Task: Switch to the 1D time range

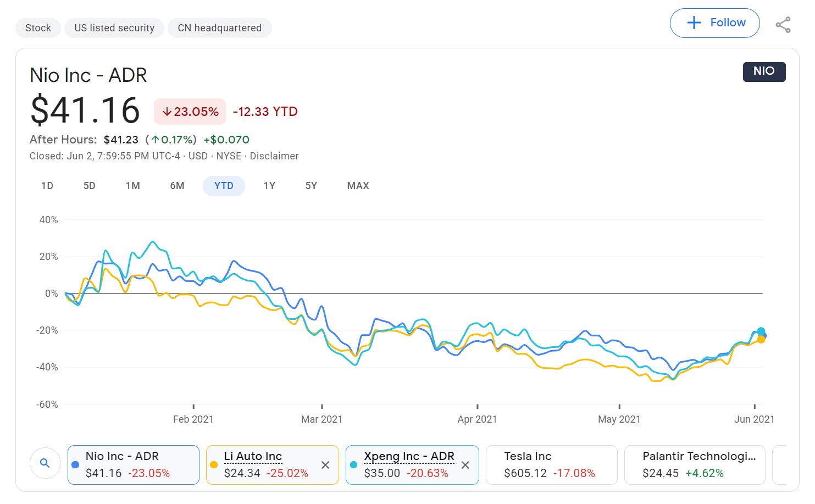Action: tap(47, 186)
